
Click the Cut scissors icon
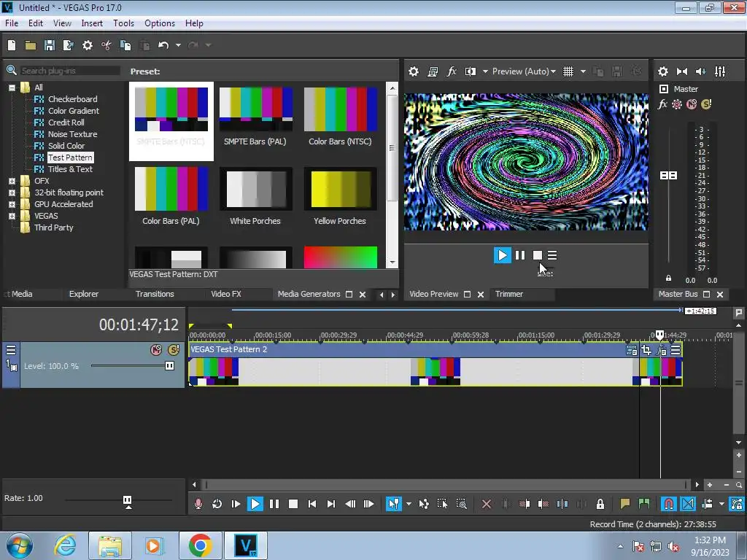(106, 45)
